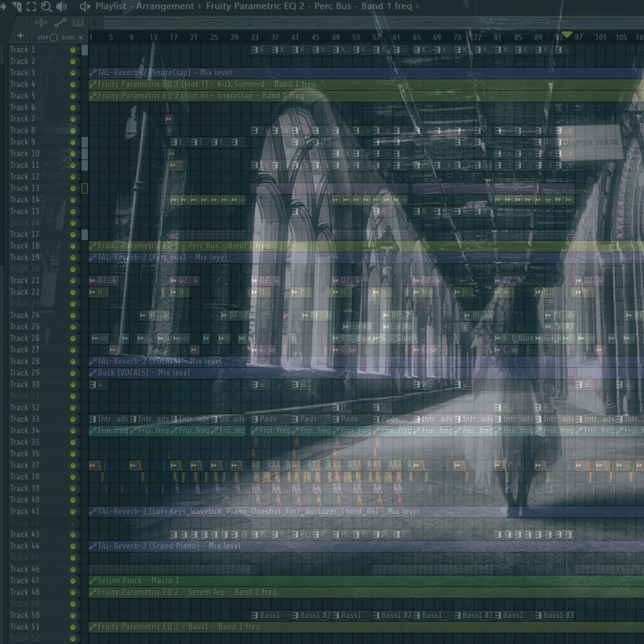Show pattern clips via the piano keys icon
Image resolution: width=644 pixels, height=644 pixels.
(78, 23)
